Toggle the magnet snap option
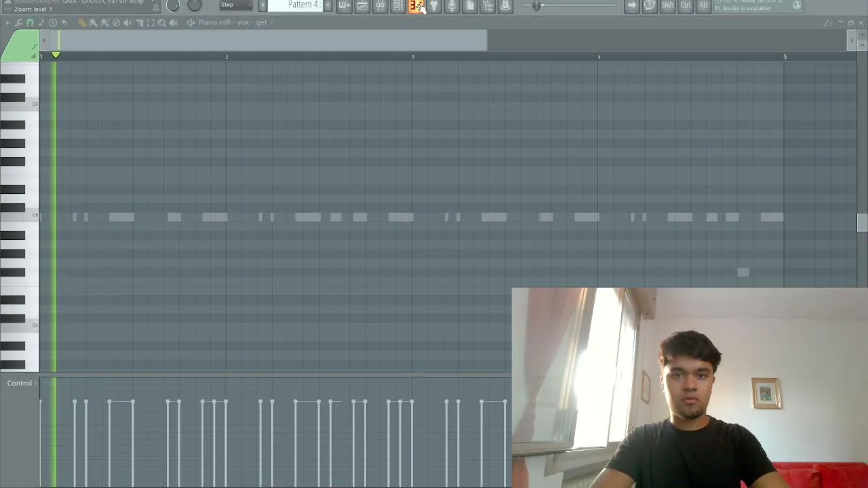 click(x=30, y=23)
